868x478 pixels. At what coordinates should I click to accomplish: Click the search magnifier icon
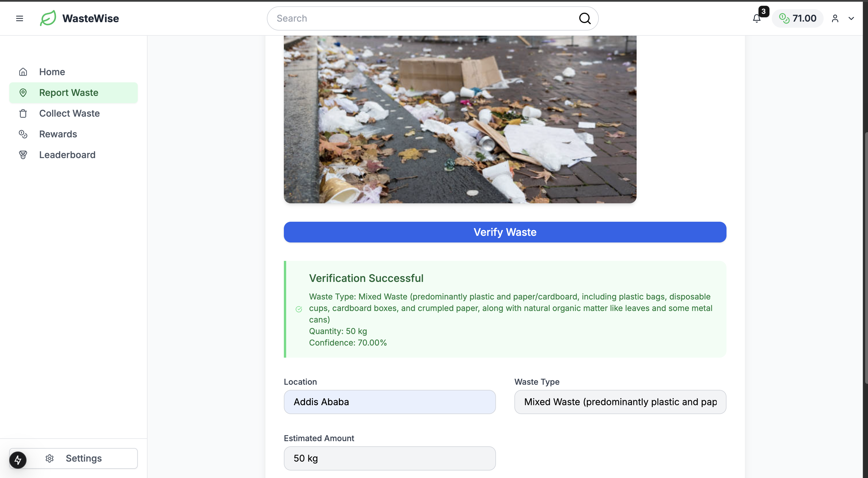pyautogui.click(x=585, y=18)
